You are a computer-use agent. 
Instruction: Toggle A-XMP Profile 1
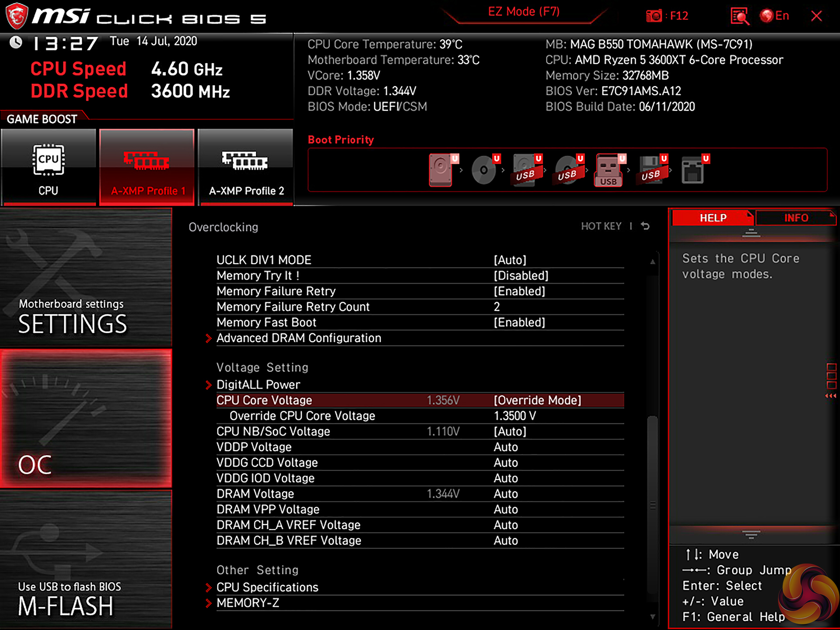(147, 166)
